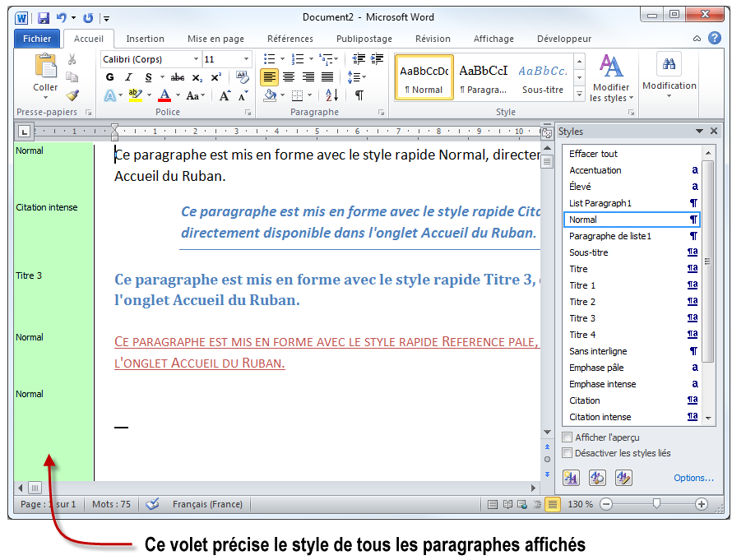
Task: Switch to the Révision ribbon tab
Action: [x=432, y=38]
